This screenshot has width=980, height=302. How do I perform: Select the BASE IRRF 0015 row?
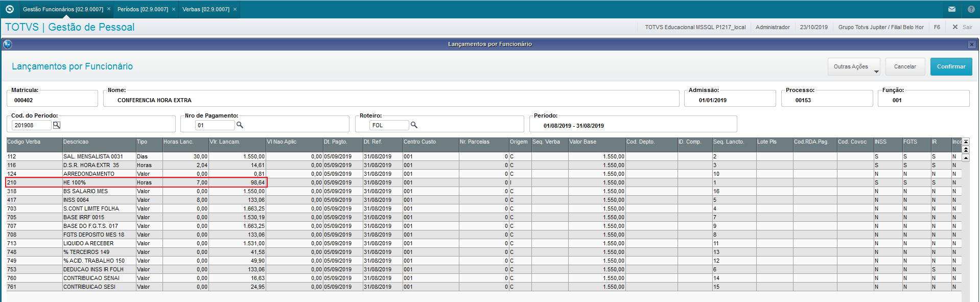(x=484, y=217)
